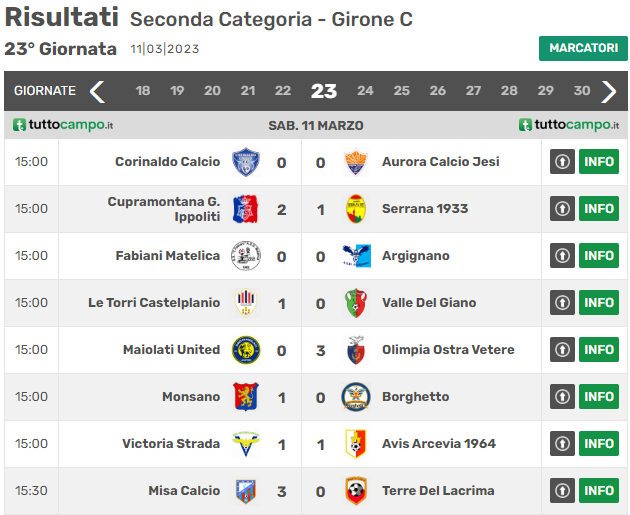Click the Argignano eagle logo
Screen dimensions: 630x515
356,256
